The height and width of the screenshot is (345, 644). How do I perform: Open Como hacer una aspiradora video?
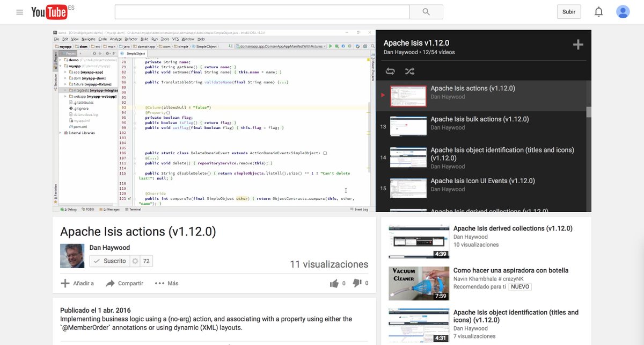(x=511, y=270)
